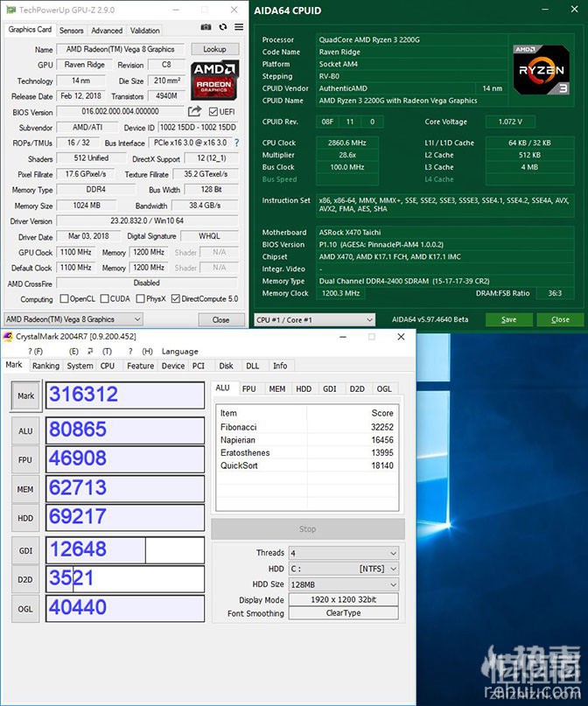Toggle the OpenCL checkbox
Screen dimensions: 588x706
pos(65,298)
